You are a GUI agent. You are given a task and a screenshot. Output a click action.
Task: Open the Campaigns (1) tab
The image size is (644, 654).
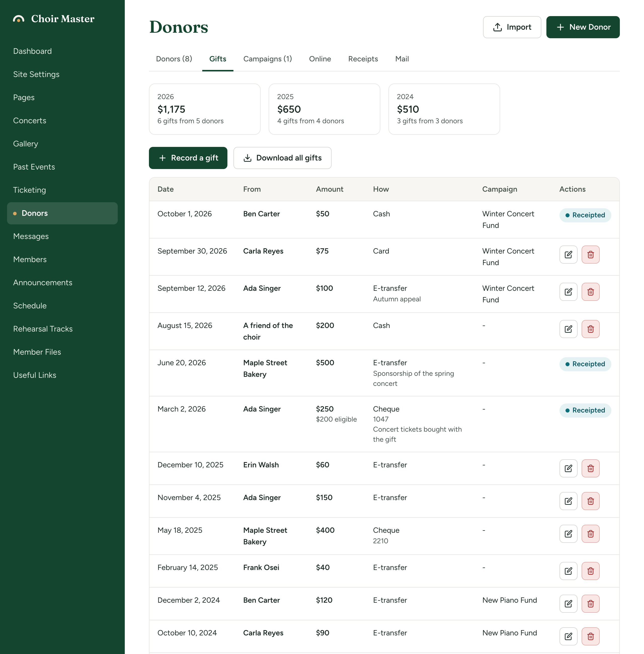coord(268,59)
